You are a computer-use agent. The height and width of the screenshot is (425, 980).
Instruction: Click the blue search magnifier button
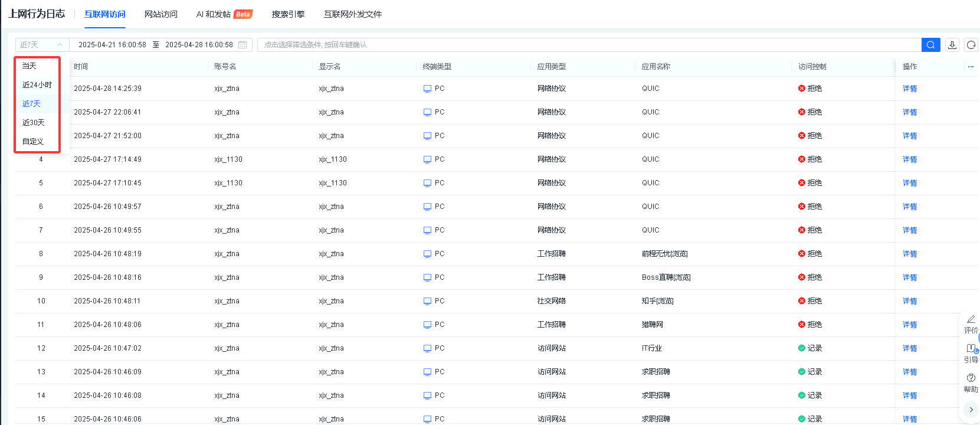click(x=930, y=45)
